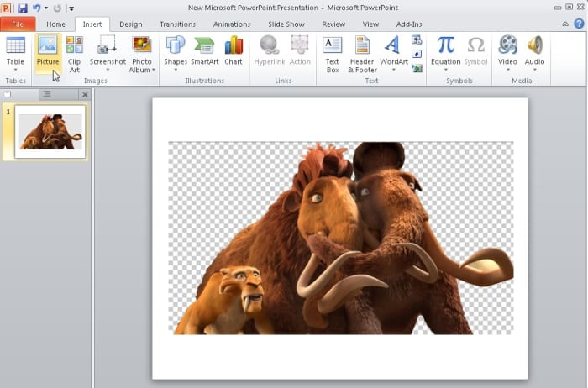Click the PowerPoint application icon in title bar

[x=6, y=8]
